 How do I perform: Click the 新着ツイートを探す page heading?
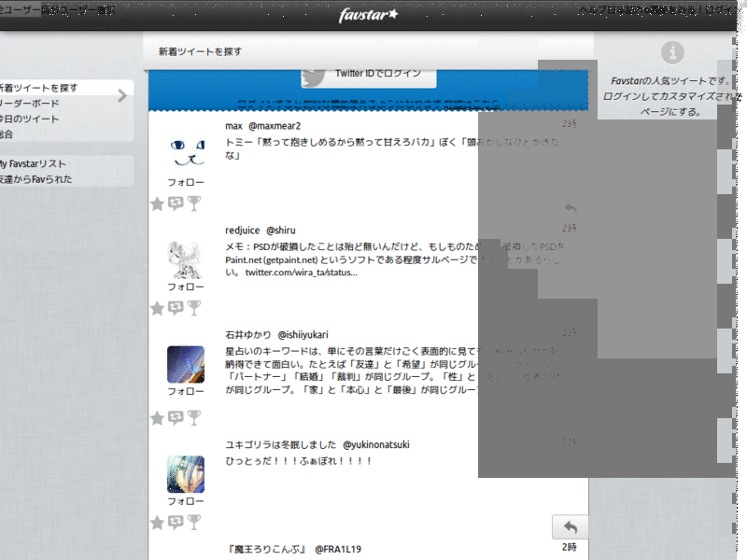pos(200,51)
